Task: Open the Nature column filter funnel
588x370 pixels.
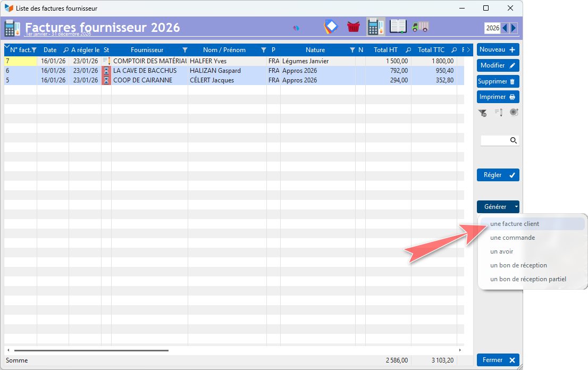Action: pyautogui.click(x=351, y=50)
